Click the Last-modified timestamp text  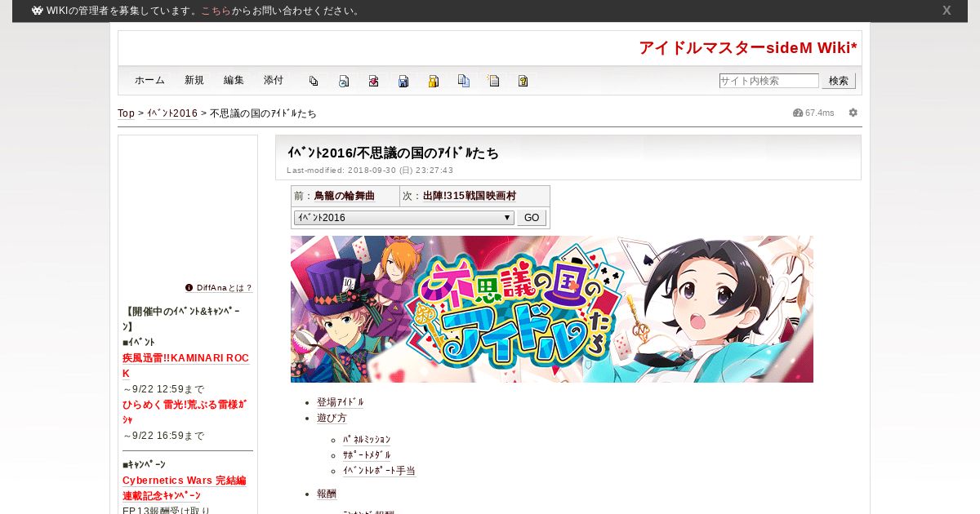point(370,171)
